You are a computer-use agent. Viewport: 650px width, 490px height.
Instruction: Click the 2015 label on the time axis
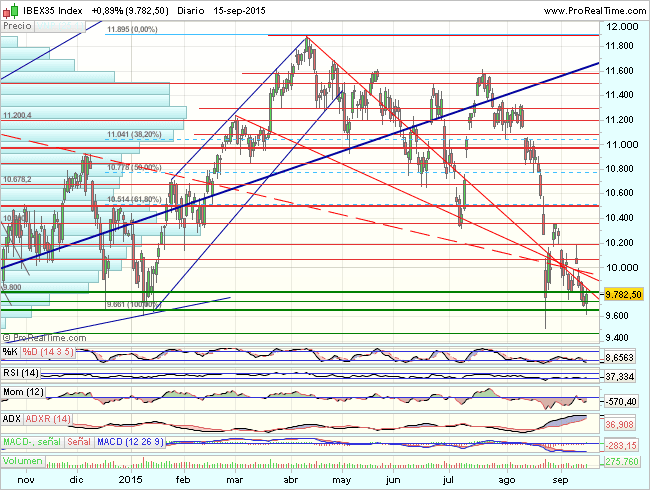130,480
